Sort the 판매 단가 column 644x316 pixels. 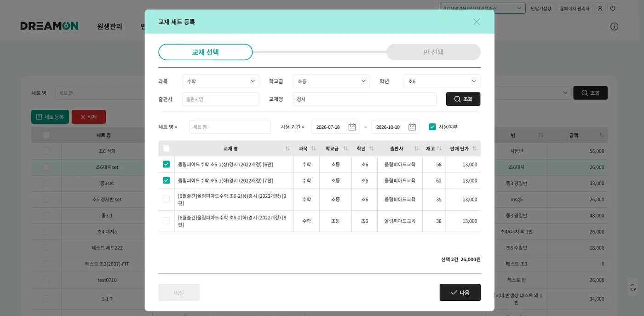(474, 149)
